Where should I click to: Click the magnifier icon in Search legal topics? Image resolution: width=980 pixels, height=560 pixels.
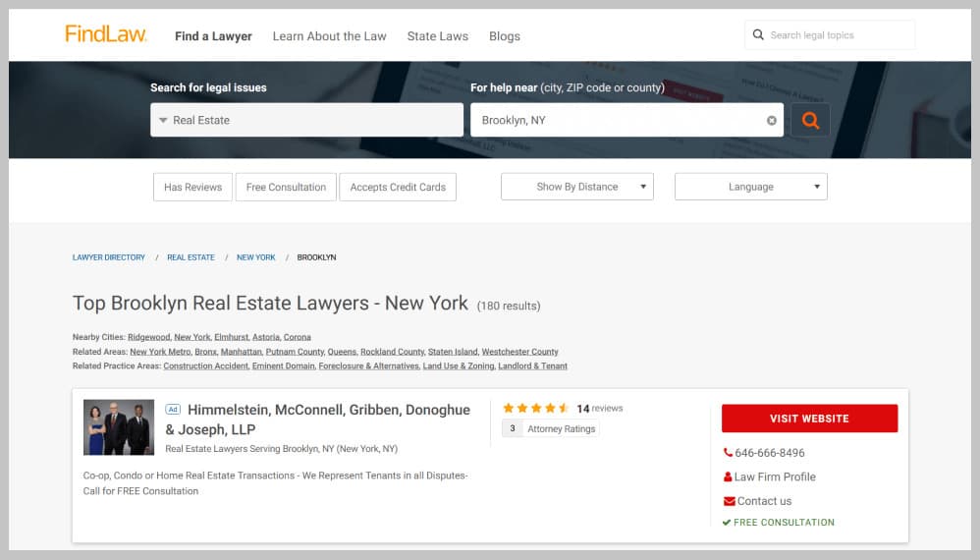coord(758,35)
